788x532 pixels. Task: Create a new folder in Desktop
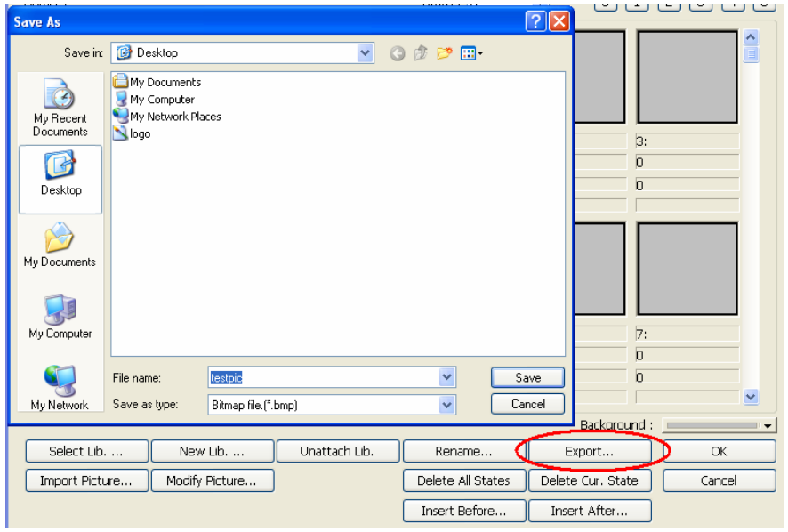(x=445, y=52)
